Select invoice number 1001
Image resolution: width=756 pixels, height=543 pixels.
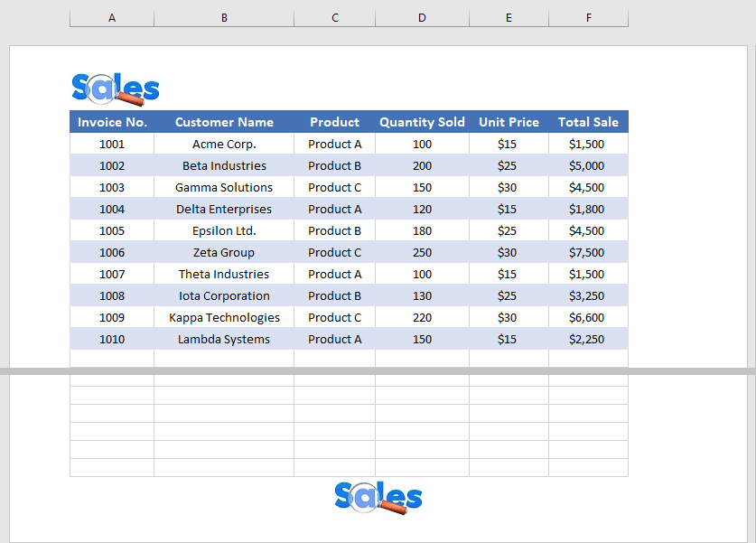111,144
